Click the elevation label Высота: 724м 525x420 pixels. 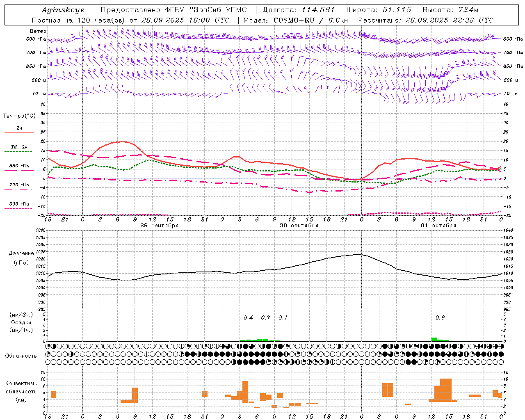[x=450, y=9]
